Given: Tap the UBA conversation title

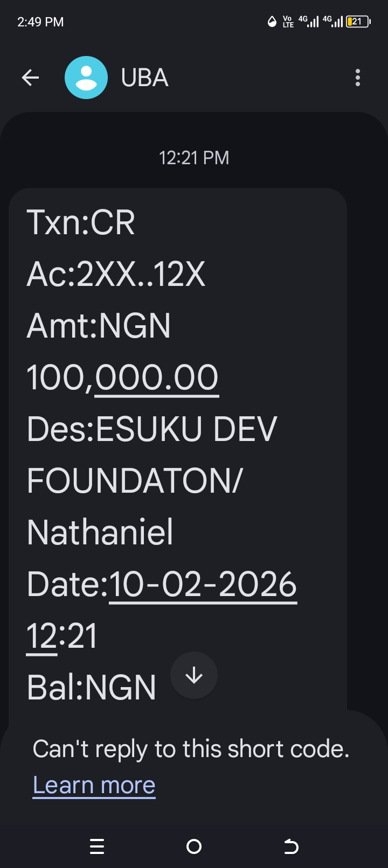Looking at the screenshot, I should click(144, 78).
